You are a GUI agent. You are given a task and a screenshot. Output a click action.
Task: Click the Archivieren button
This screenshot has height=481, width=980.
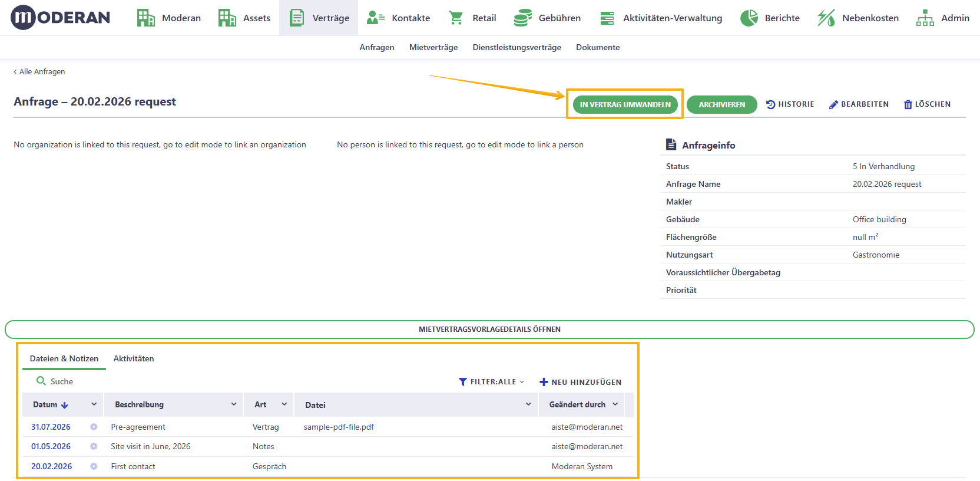[722, 104]
